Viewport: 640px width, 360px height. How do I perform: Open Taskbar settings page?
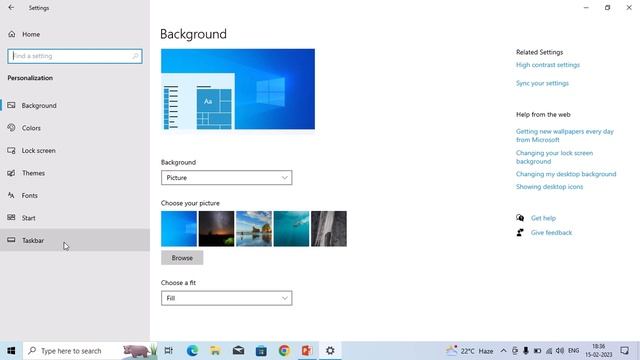click(75, 240)
